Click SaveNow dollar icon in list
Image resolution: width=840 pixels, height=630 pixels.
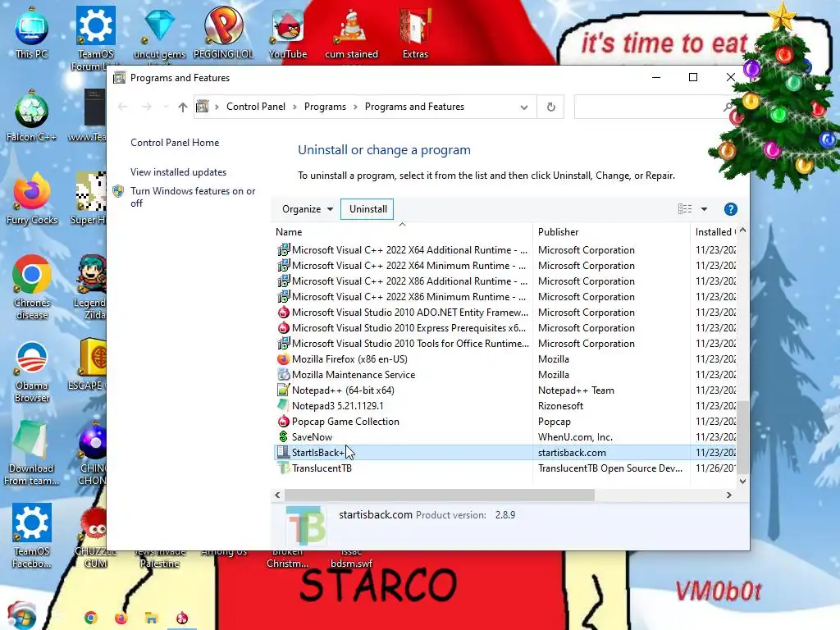[283, 437]
